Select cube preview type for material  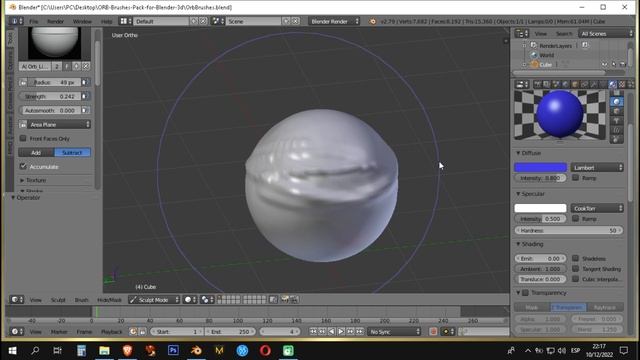coord(617,111)
